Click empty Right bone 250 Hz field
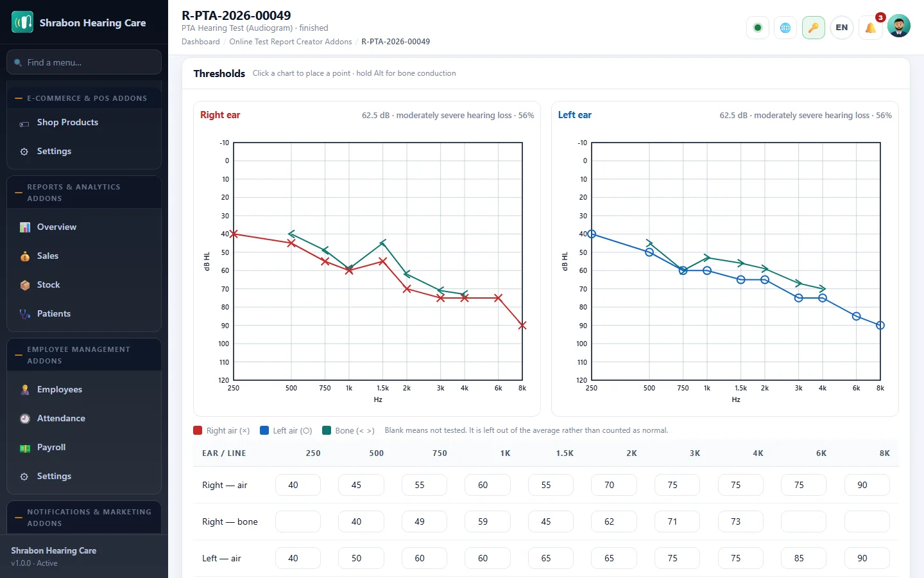 pos(298,521)
